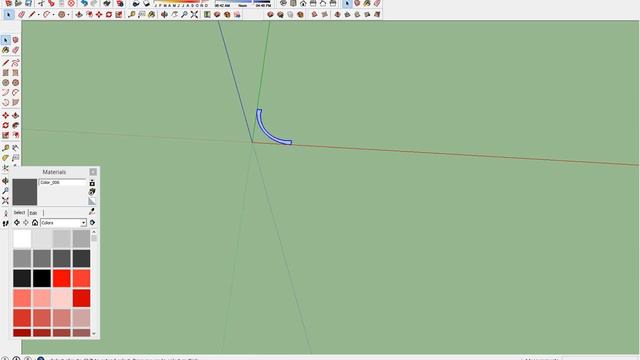Click the large current material preview thumbnail
The width and height of the screenshot is (640, 360).
pyautogui.click(x=25, y=192)
